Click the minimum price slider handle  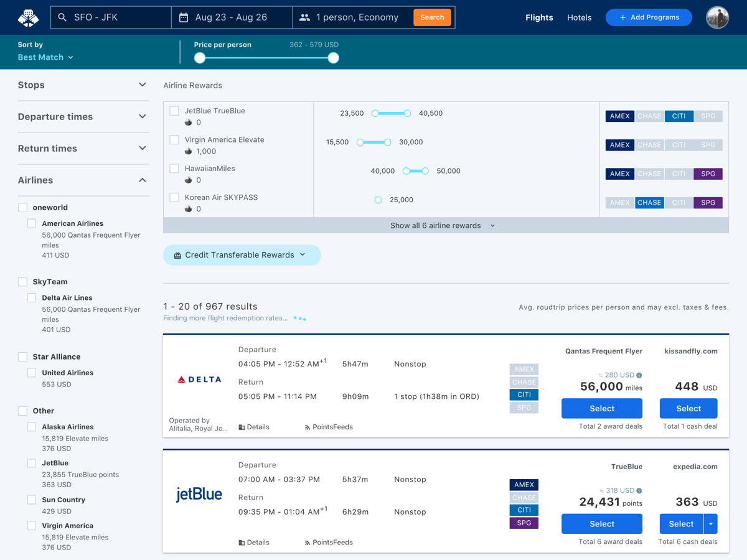pos(200,58)
